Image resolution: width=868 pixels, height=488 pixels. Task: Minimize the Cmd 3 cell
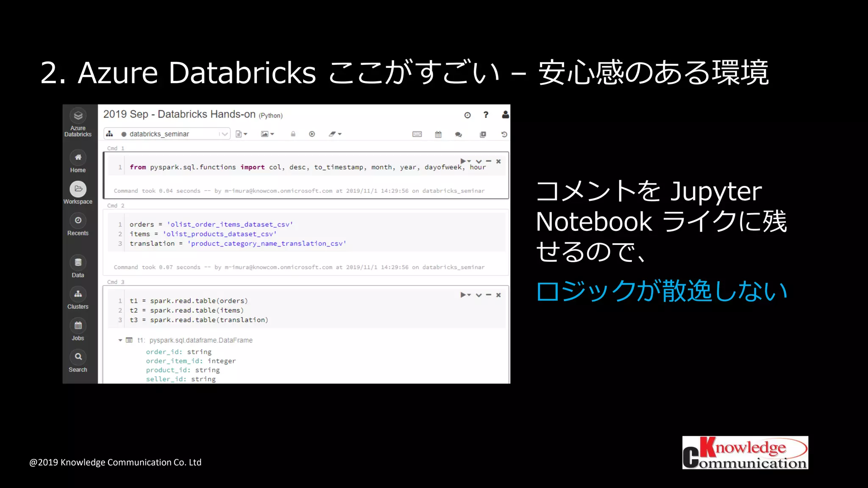pyautogui.click(x=489, y=295)
